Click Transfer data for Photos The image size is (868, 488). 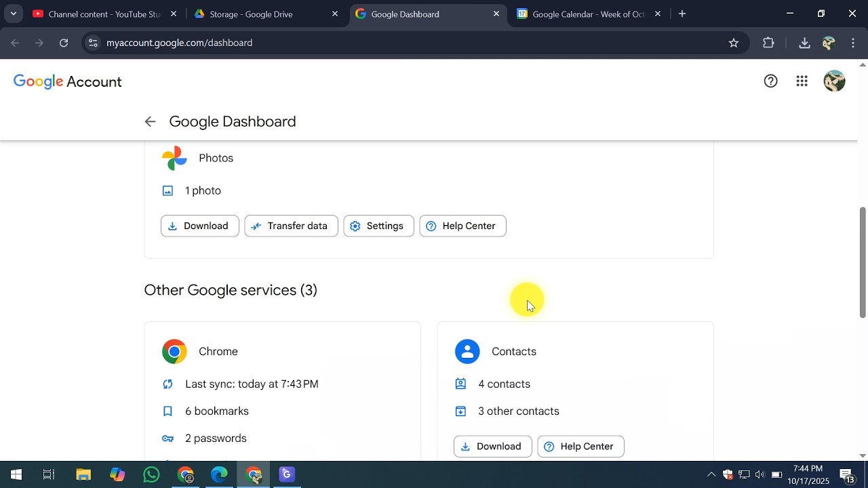291,226
